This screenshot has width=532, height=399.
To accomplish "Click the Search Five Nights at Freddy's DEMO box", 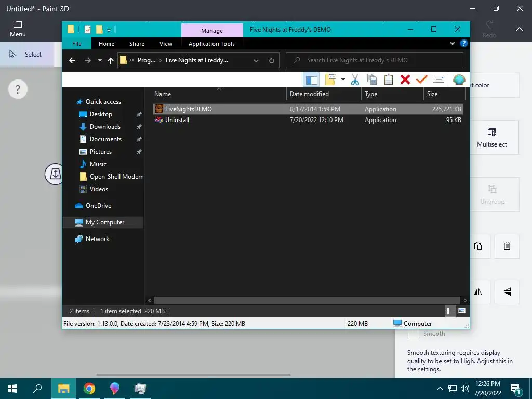I will 375,60.
